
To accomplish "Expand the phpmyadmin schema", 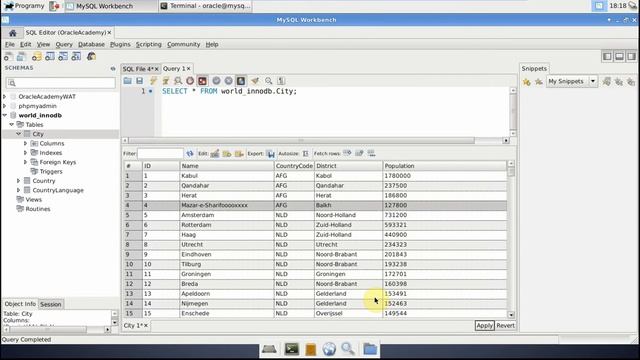I will click(x=4, y=106).
